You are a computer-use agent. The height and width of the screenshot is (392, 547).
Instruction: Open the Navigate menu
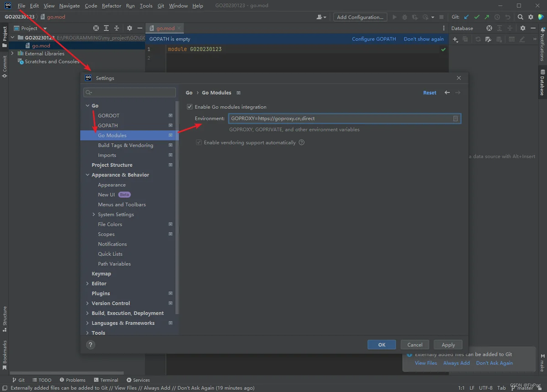pos(69,6)
